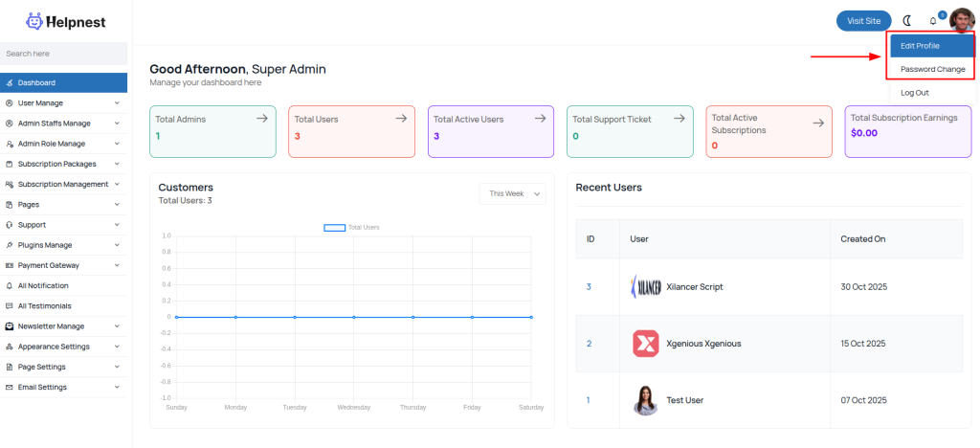Image resolution: width=980 pixels, height=448 pixels.
Task: Open the admin profile avatar menu
Action: (961, 20)
